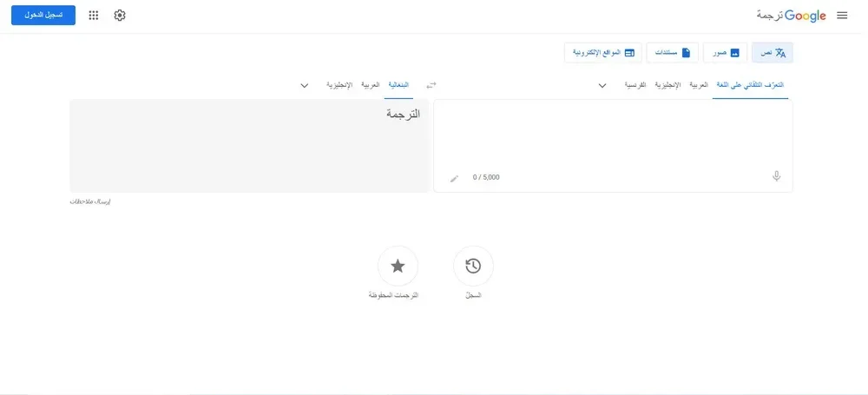Click the Google Translate logo

click(x=792, y=16)
